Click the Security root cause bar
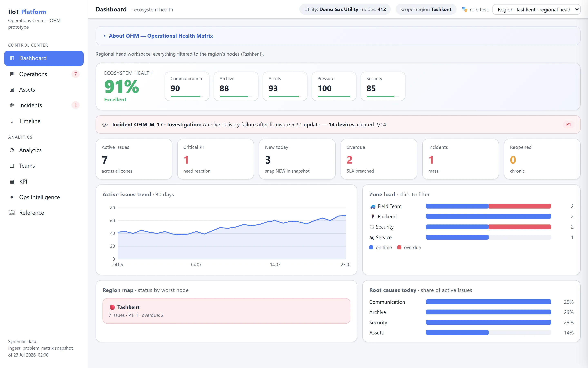 pos(488,322)
